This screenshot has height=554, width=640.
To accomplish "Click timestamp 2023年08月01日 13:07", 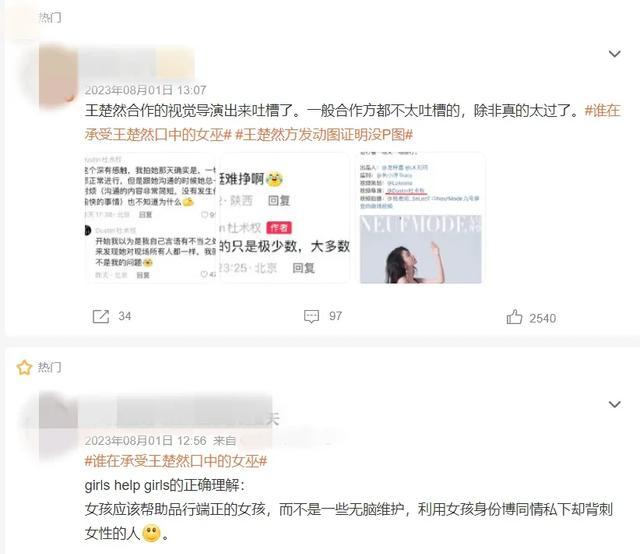I will [146, 90].
